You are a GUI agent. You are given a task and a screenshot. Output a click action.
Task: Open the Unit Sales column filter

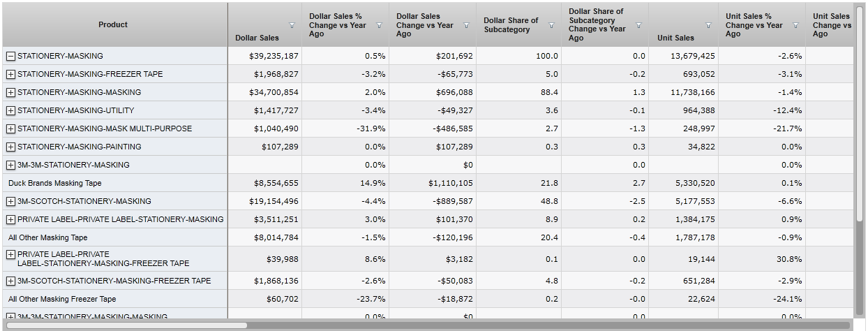708,25
